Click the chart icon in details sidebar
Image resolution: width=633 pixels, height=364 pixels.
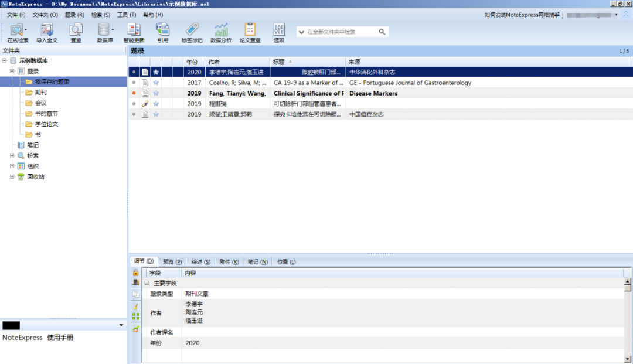click(135, 329)
